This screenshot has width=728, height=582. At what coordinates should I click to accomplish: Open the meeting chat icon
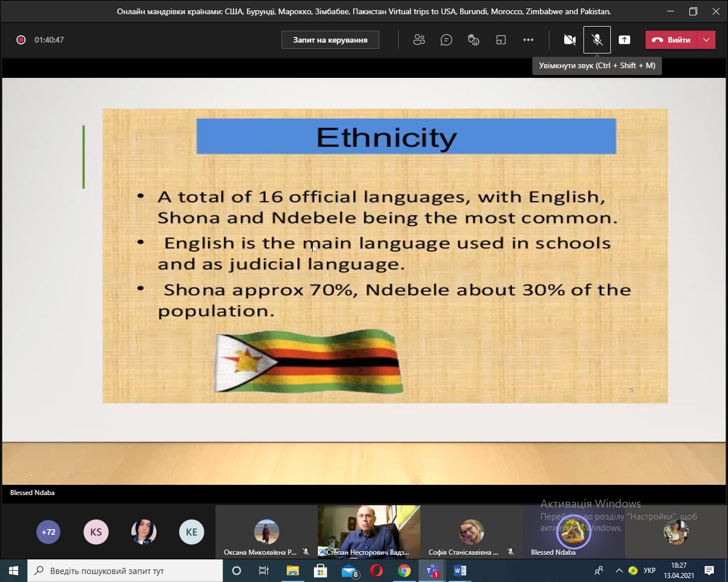446,40
